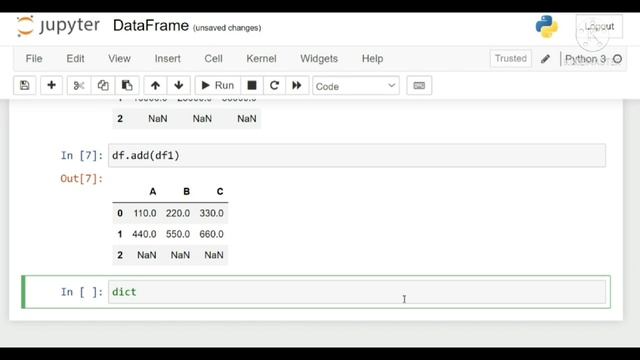Click into the df.add(df1) code cell

pyautogui.click(x=357, y=156)
